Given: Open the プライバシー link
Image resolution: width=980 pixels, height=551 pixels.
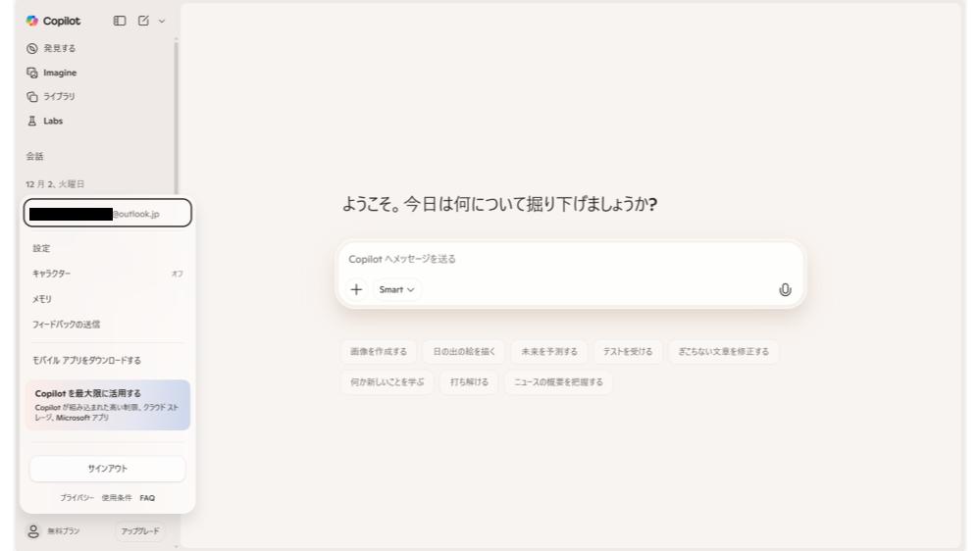Looking at the screenshot, I should tap(77, 498).
